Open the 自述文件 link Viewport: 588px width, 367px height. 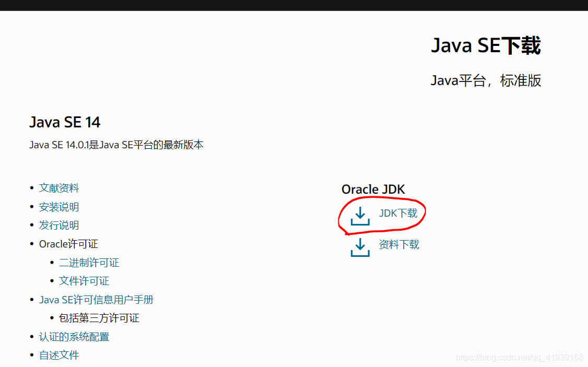(x=59, y=355)
